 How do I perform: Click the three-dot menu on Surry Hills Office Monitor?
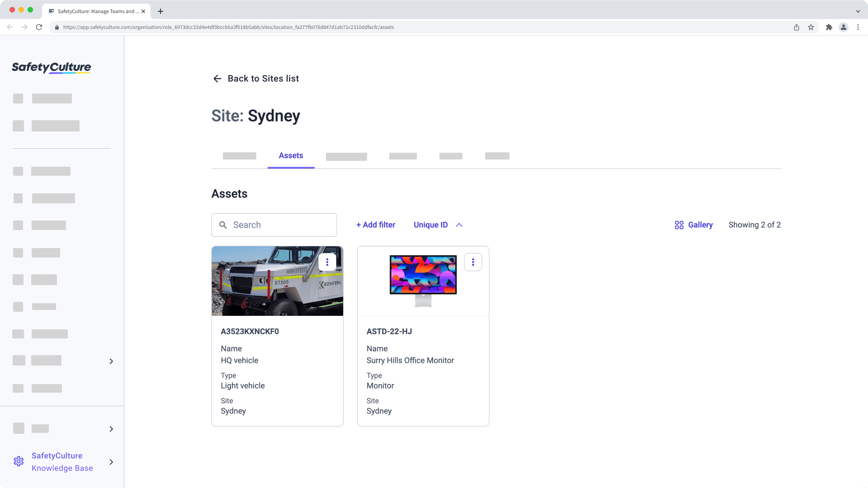[x=473, y=262]
